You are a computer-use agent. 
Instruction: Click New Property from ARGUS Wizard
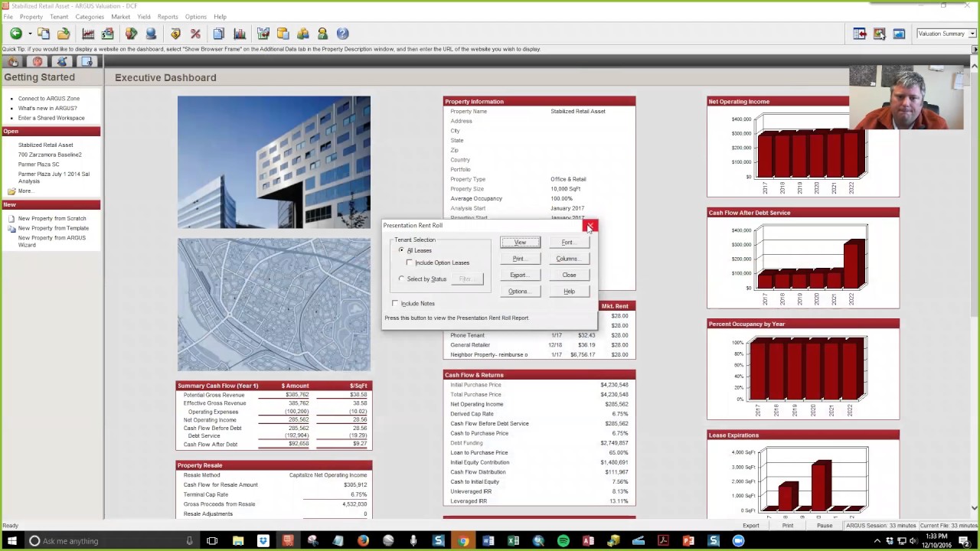pos(51,241)
